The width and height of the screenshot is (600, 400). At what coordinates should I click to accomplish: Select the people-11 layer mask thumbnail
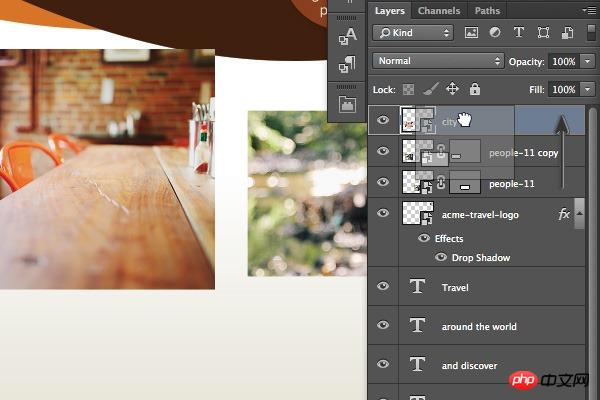[x=465, y=182]
